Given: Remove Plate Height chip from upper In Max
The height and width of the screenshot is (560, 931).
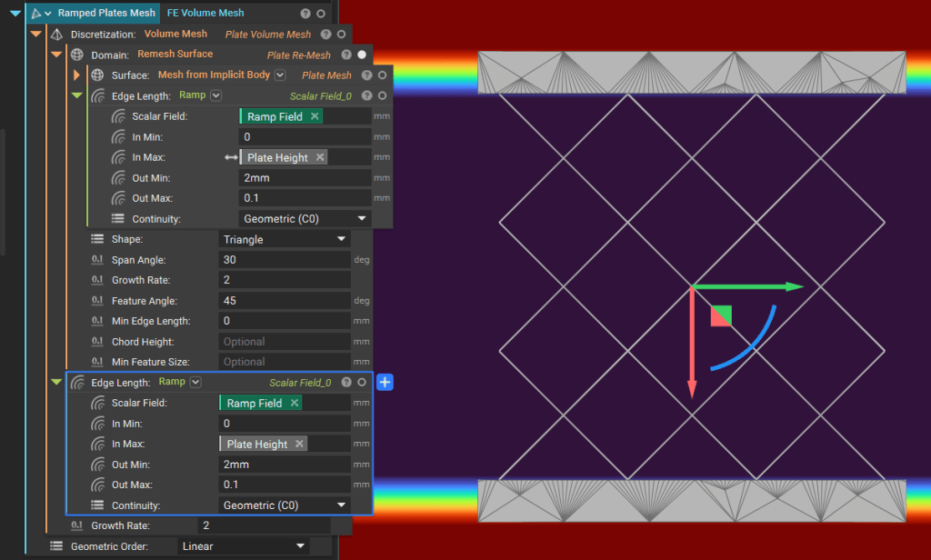Looking at the screenshot, I should tap(320, 157).
